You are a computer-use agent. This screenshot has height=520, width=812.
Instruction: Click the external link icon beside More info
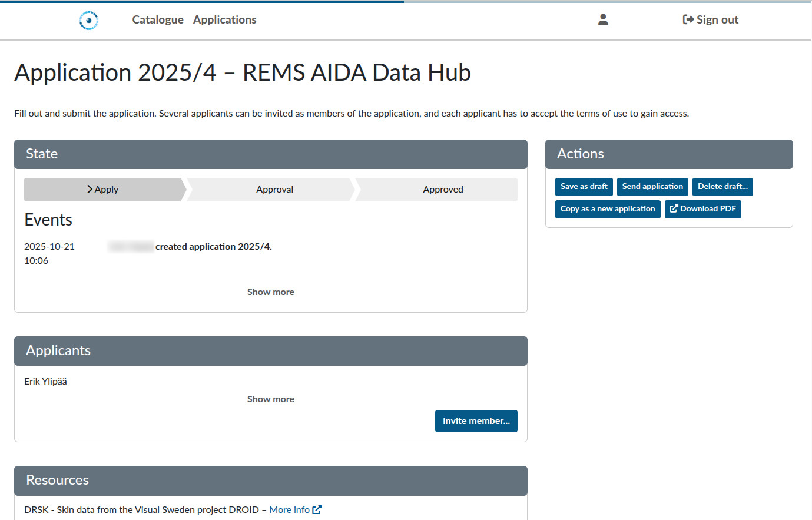click(317, 509)
